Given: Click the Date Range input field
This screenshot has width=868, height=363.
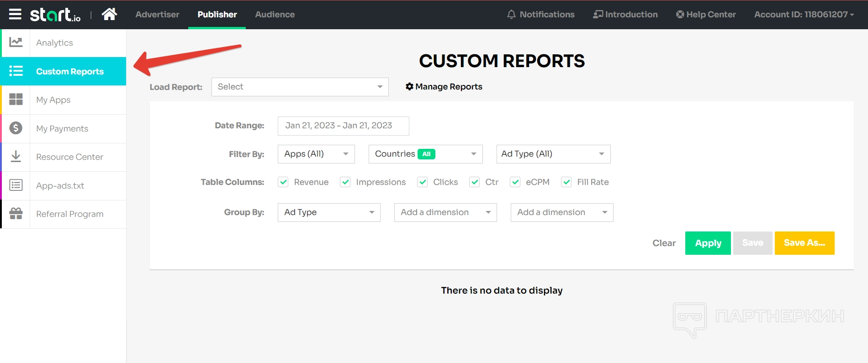Looking at the screenshot, I should point(343,126).
